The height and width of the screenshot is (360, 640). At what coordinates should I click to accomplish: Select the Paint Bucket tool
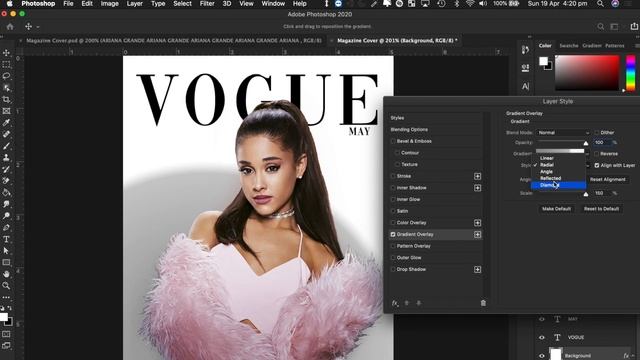click(6, 192)
